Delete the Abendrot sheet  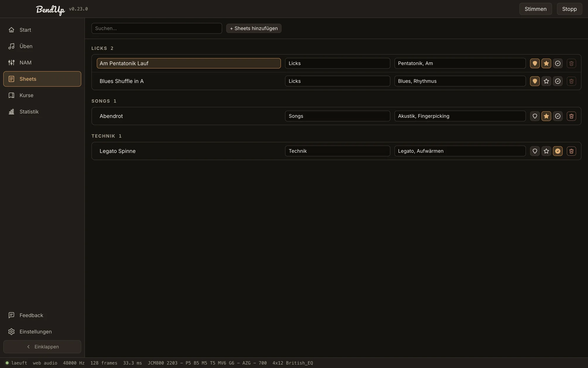(x=571, y=116)
